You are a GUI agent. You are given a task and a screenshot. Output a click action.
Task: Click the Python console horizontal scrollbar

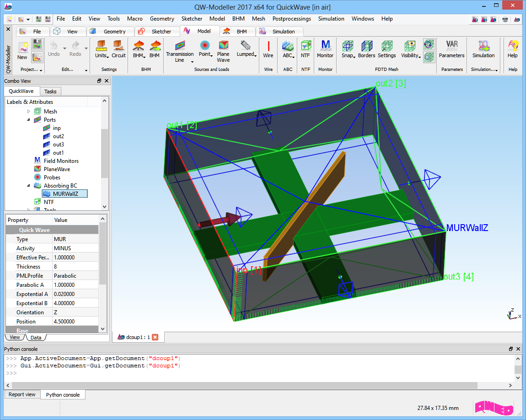[x=245, y=385]
